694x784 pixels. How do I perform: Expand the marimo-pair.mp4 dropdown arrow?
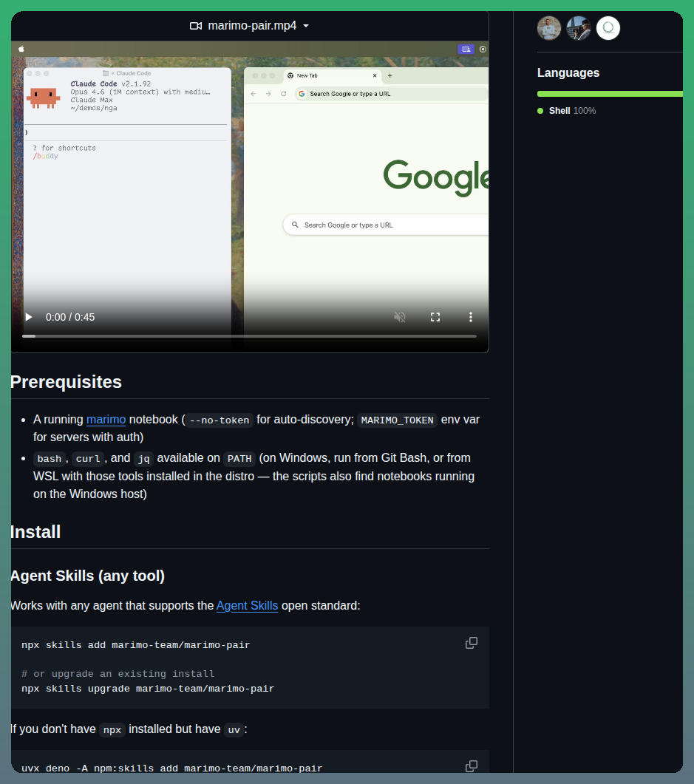306,26
